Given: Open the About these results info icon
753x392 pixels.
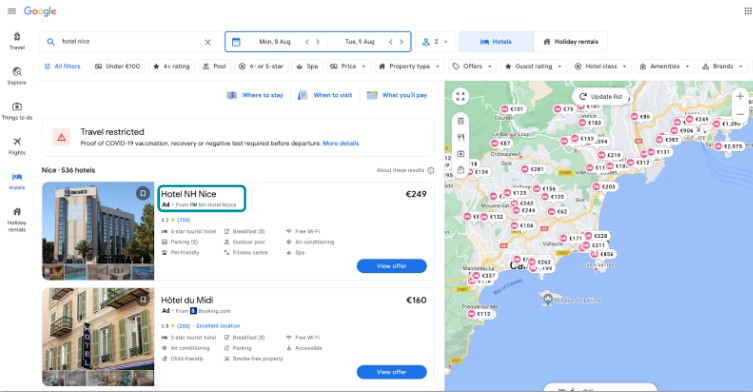Looking at the screenshot, I should coord(431,171).
